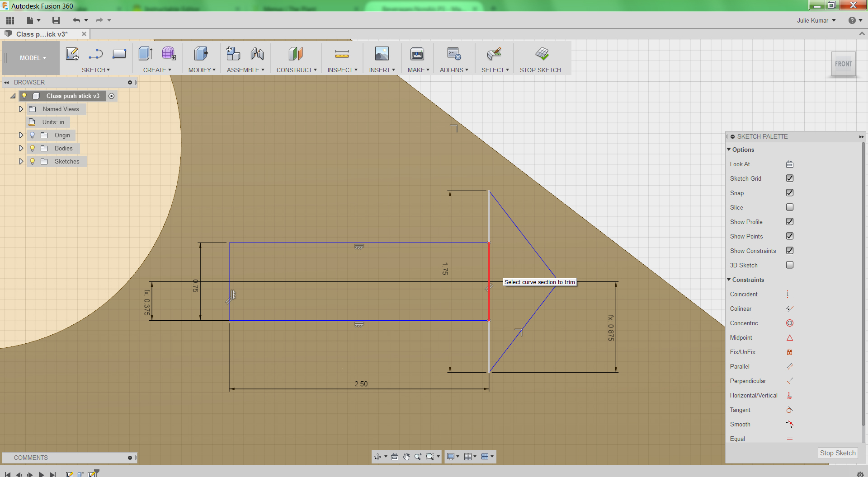
Task: Open the Julie Kumar account dropdown
Action: 816,20
